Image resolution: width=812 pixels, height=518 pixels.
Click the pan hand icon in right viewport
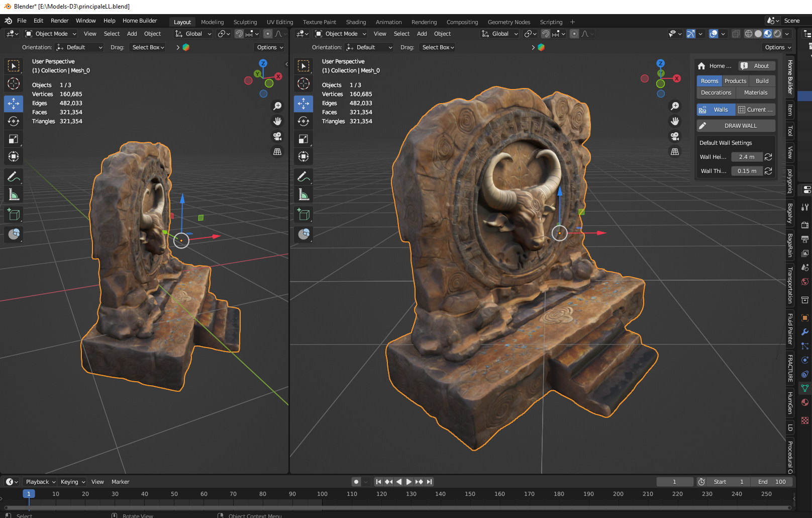pyautogui.click(x=675, y=121)
